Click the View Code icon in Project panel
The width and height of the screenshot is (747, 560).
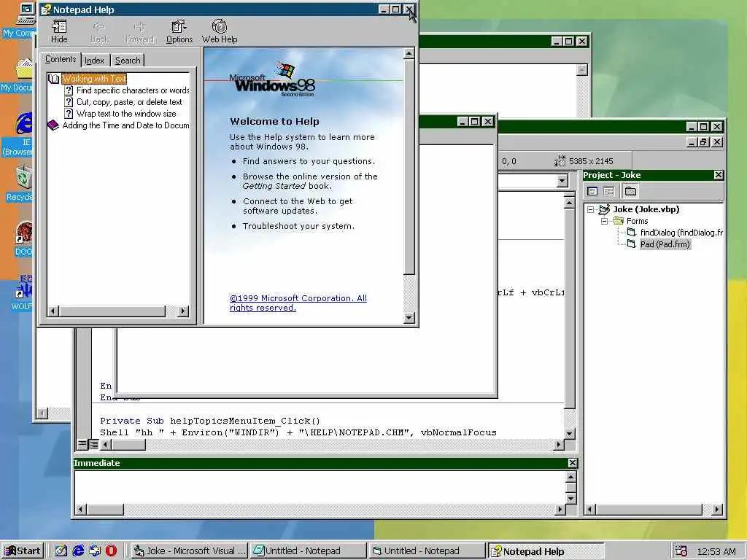(592, 192)
